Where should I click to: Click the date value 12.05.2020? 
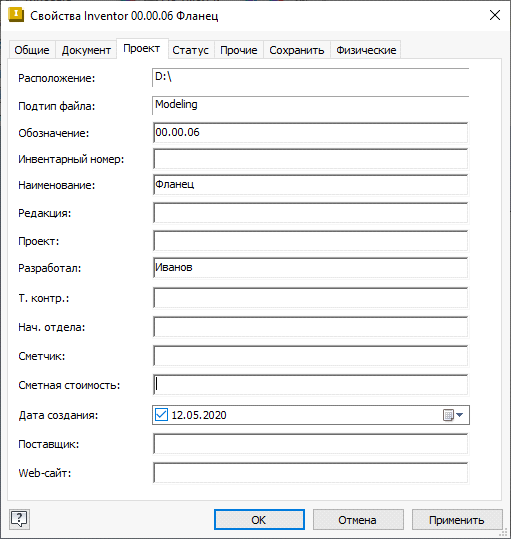point(199,415)
